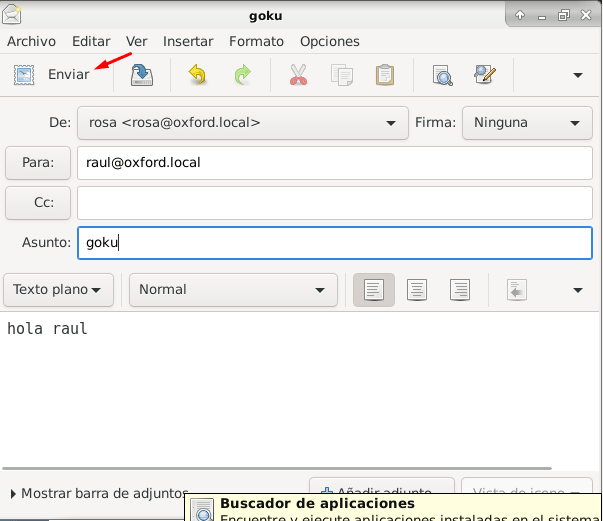Copy selection using the copy icon
This screenshot has height=521, width=603.
[342, 75]
